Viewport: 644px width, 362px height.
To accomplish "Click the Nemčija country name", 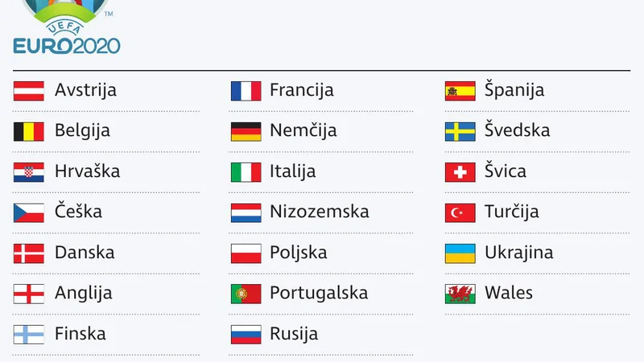I will pos(303,130).
